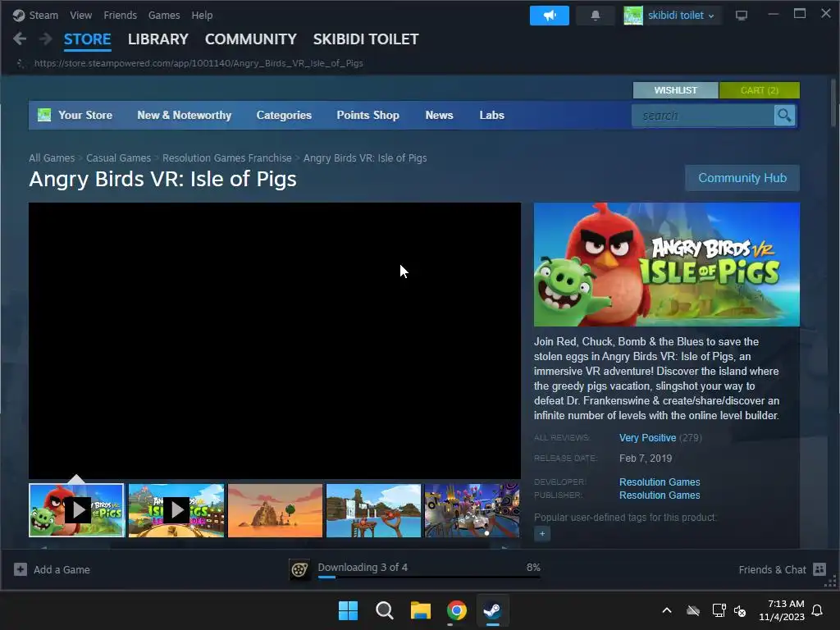Click the developer Resolution Games link
Image resolution: width=840 pixels, height=630 pixels.
(660, 482)
